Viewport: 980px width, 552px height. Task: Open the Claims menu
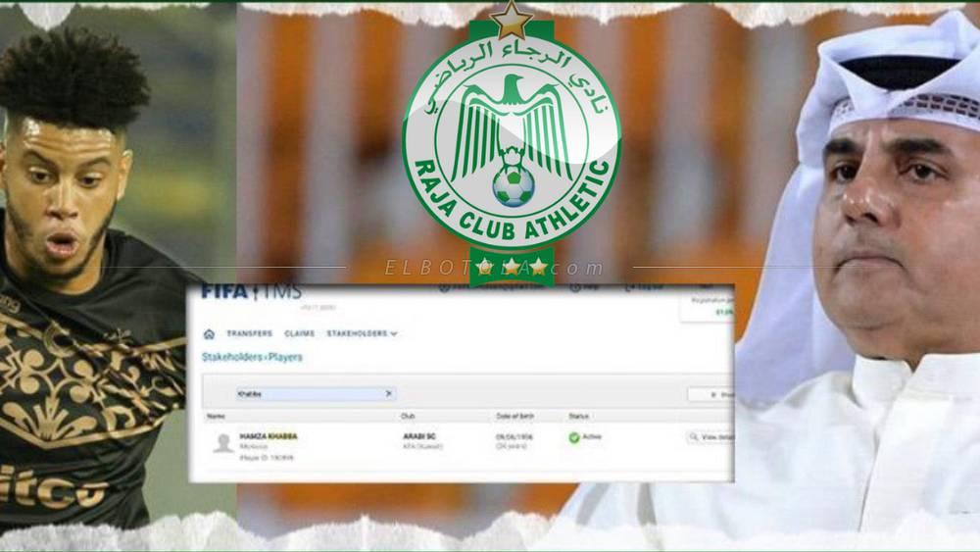coord(299,333)
